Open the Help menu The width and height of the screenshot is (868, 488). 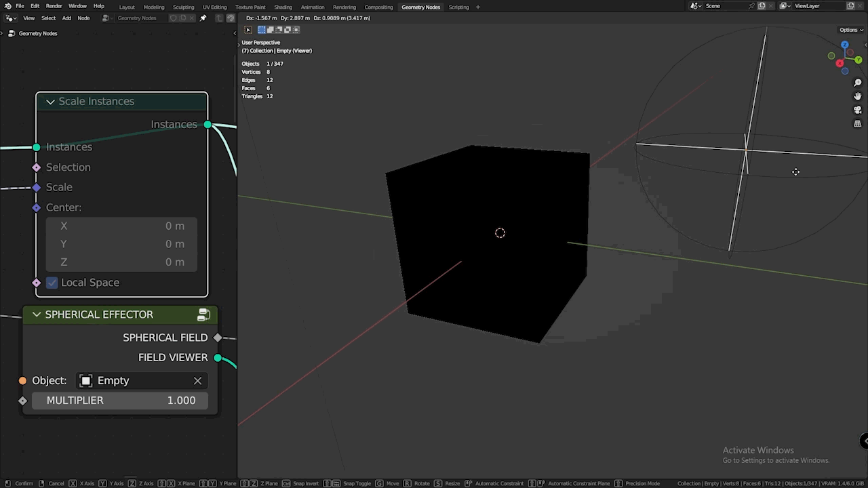(99, 6)
